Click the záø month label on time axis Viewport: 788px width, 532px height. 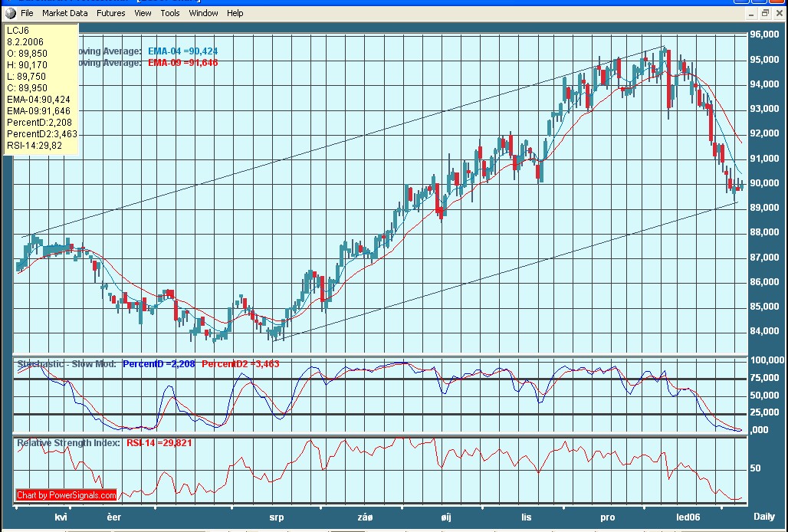tap(365, 517)
